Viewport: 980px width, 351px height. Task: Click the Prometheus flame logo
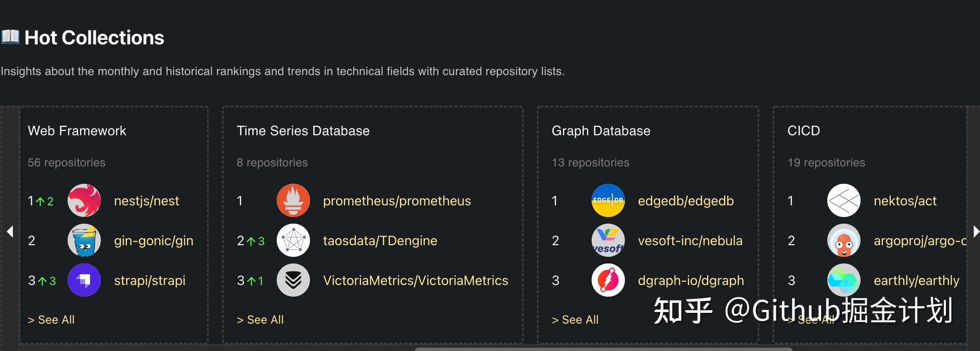(293, 201)
